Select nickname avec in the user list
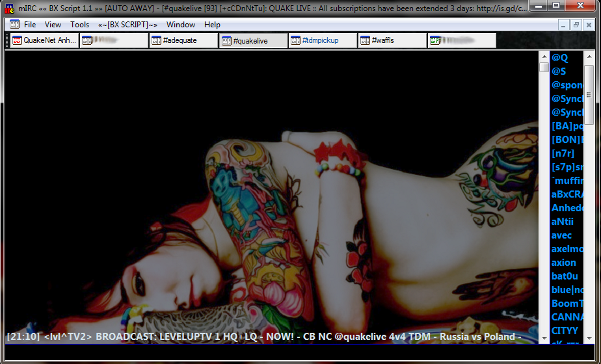Viewport: 601px width, 364px height. coord(562,235)
